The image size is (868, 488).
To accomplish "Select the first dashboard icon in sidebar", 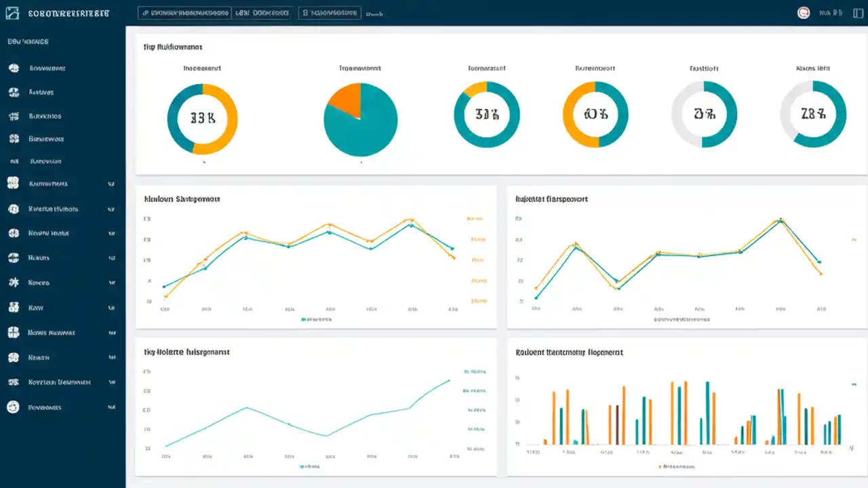I will (x=15, y=68).
